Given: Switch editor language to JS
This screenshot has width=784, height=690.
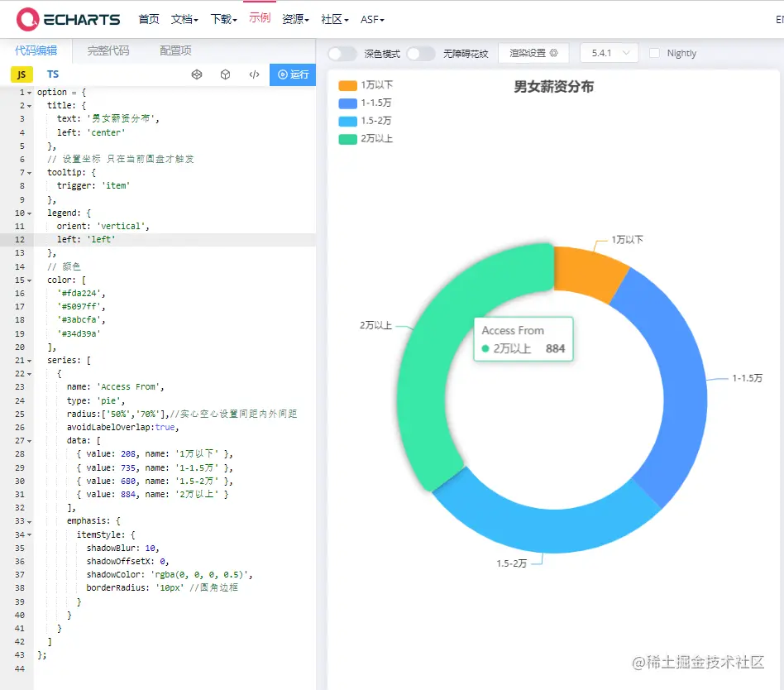Looking at the screenshot, I should 22,74.
